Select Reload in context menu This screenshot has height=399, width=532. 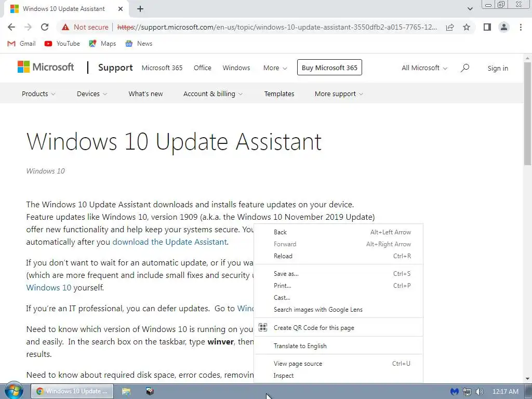(339, 256)
